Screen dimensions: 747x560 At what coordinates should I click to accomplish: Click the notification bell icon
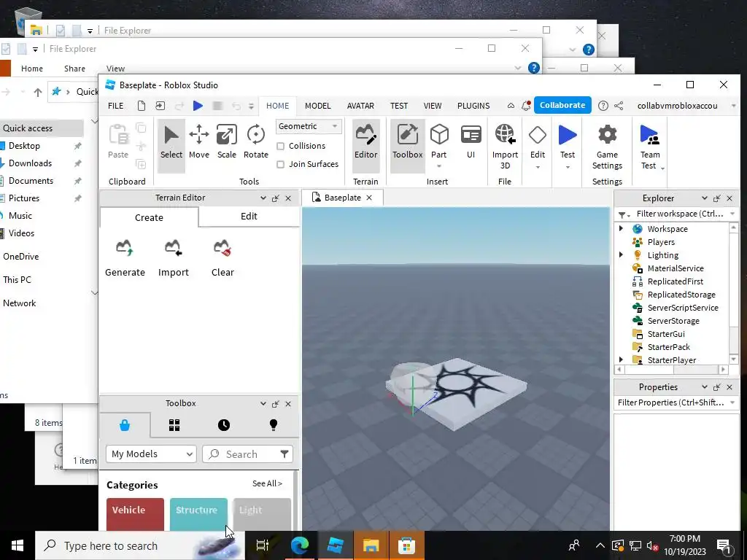pos(526,106)
